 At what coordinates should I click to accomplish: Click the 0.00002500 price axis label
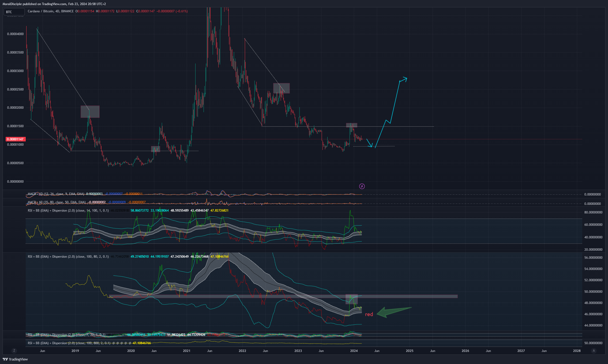pyautogui.click(x=16, y=89)
